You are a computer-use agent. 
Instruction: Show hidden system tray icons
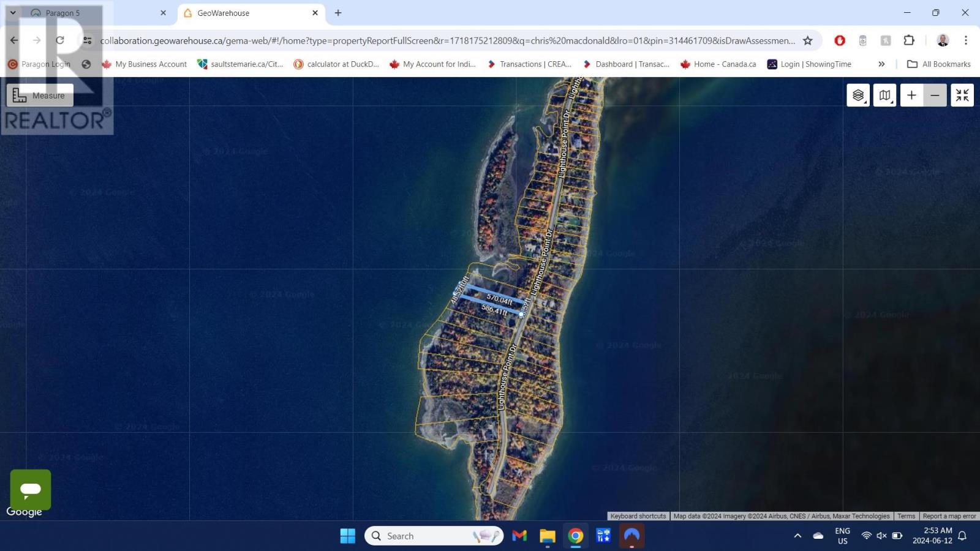797,536
